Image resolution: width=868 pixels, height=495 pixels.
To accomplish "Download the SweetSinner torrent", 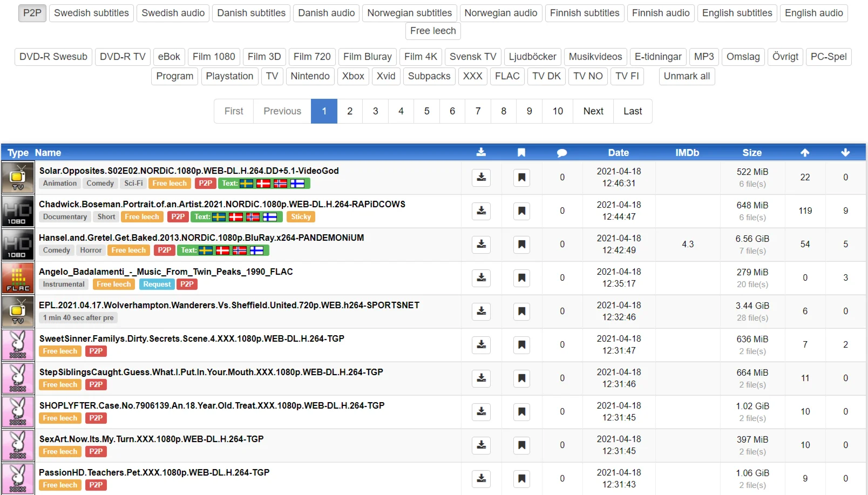I will coord(481,345).
